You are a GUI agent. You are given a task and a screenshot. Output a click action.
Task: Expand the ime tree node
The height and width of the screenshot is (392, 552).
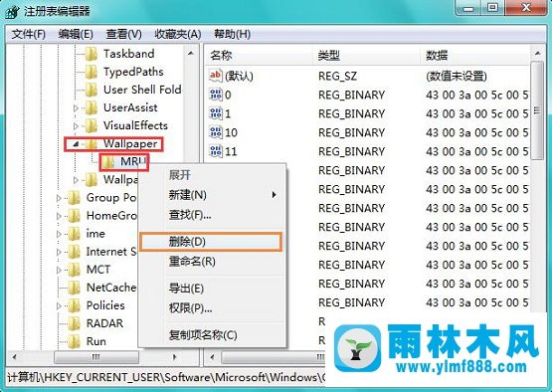(x=59, y=234)
